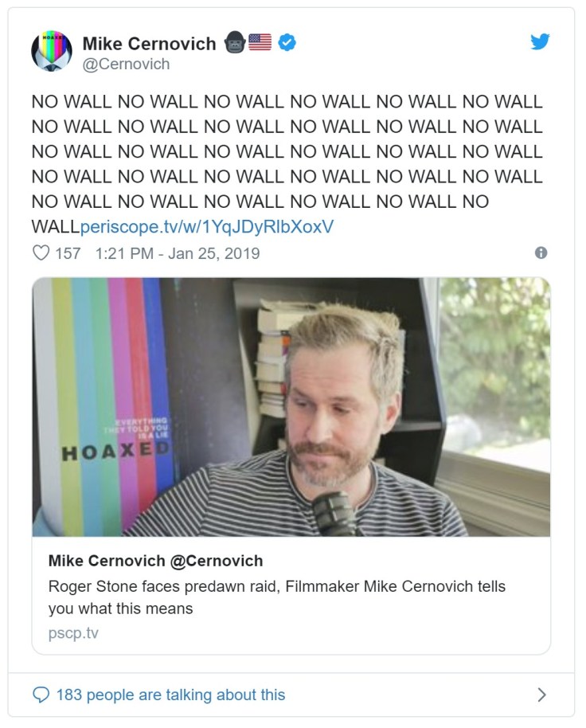This screenshot has width=586, height=728.
Task: Click the NO WALL tweet text
Action: tap(287, 164)
